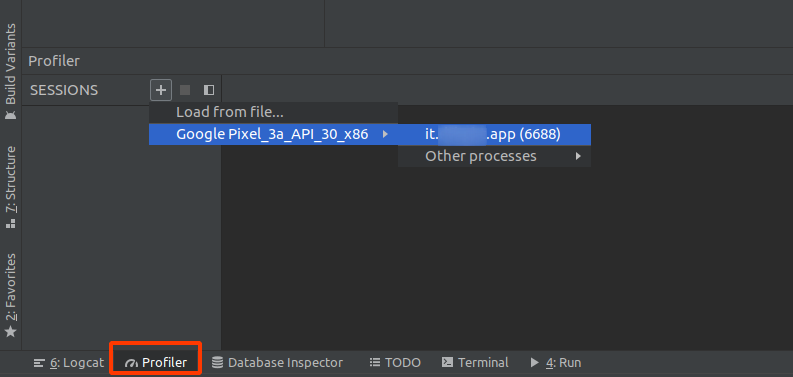Expand arrow next to Other processes
793x377 pixels.
578,156
